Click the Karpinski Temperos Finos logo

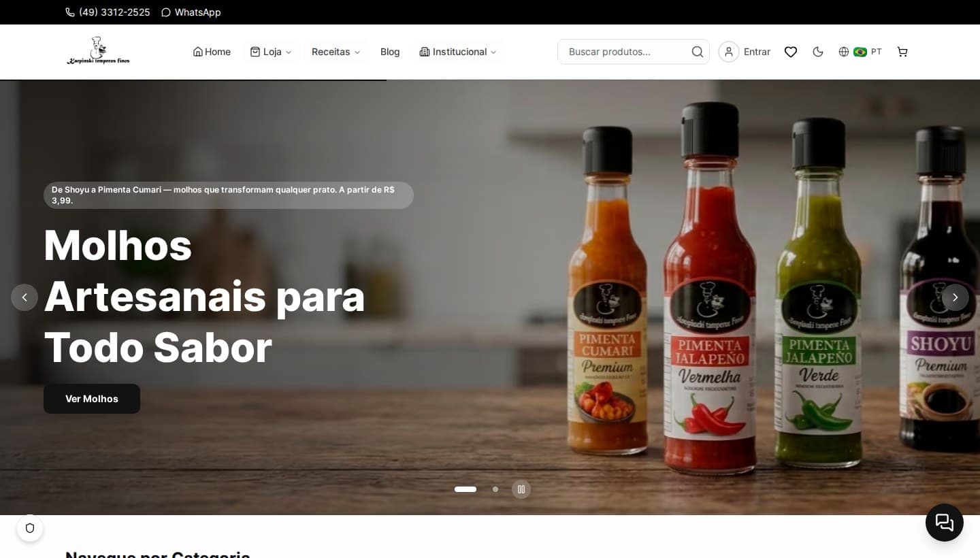[98, 50]
